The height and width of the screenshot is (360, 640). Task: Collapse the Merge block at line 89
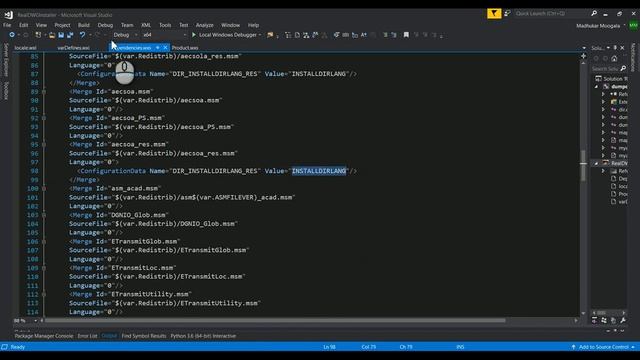[44, 92]
